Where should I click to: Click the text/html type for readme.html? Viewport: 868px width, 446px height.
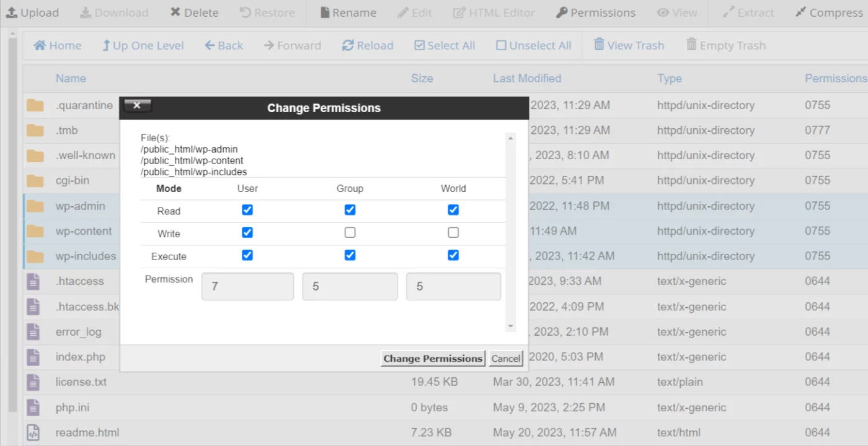pos(680,432)
